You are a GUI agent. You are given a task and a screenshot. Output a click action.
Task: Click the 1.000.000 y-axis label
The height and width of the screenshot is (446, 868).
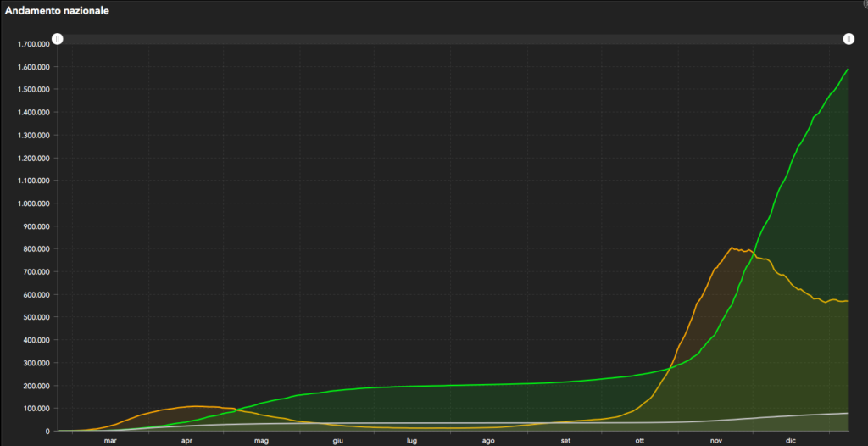click(x=33, y=203)
